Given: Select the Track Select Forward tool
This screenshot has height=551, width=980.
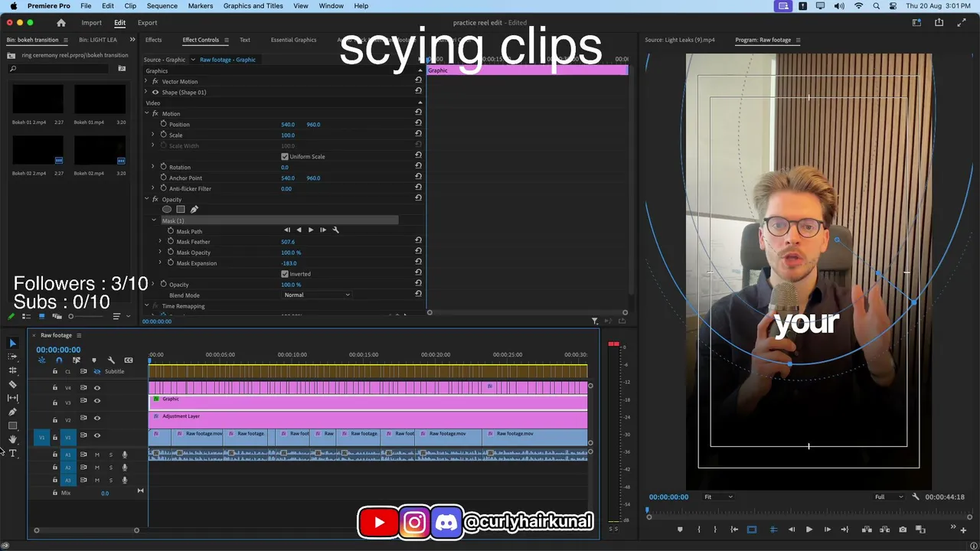Looking at the screenshot, I should click(12, 357).
